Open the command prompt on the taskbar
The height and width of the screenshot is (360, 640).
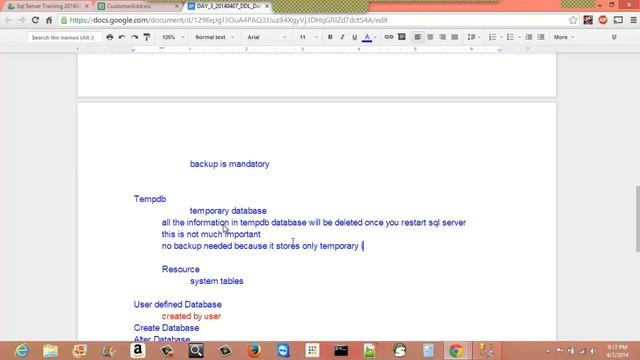(341, 351)
